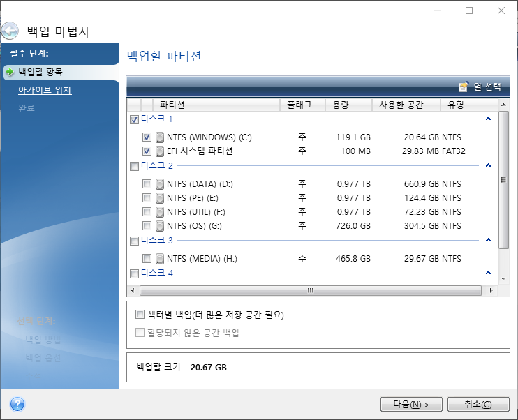Screen dimensions: 518x420
Task: Collapse the 디스크 4 group
Action: coord(488,273)
